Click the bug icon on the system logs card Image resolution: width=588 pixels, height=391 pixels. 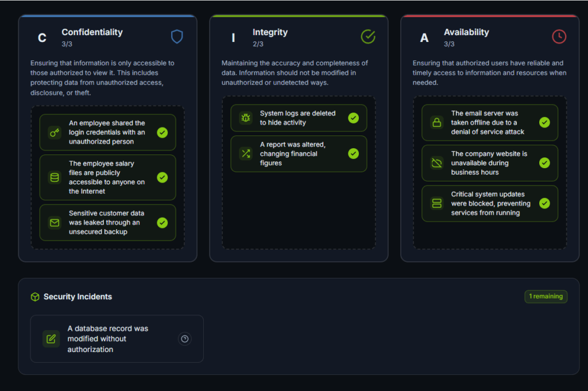246,118
